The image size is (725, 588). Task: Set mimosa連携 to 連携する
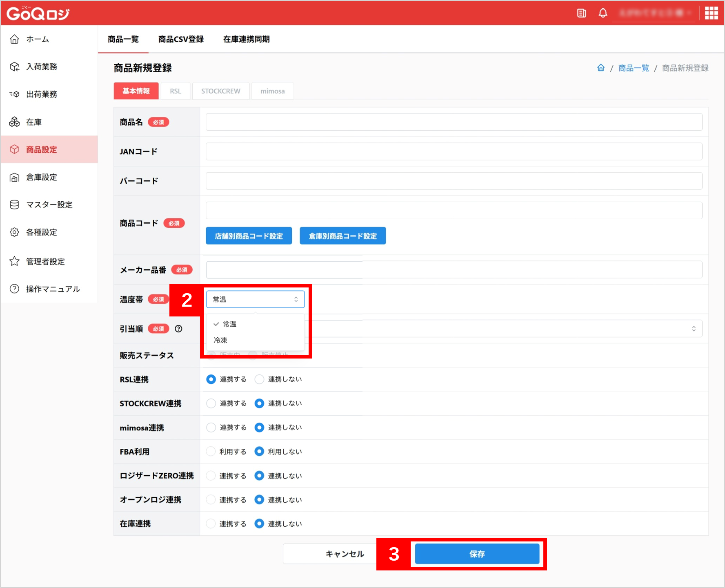click(211, 428)
